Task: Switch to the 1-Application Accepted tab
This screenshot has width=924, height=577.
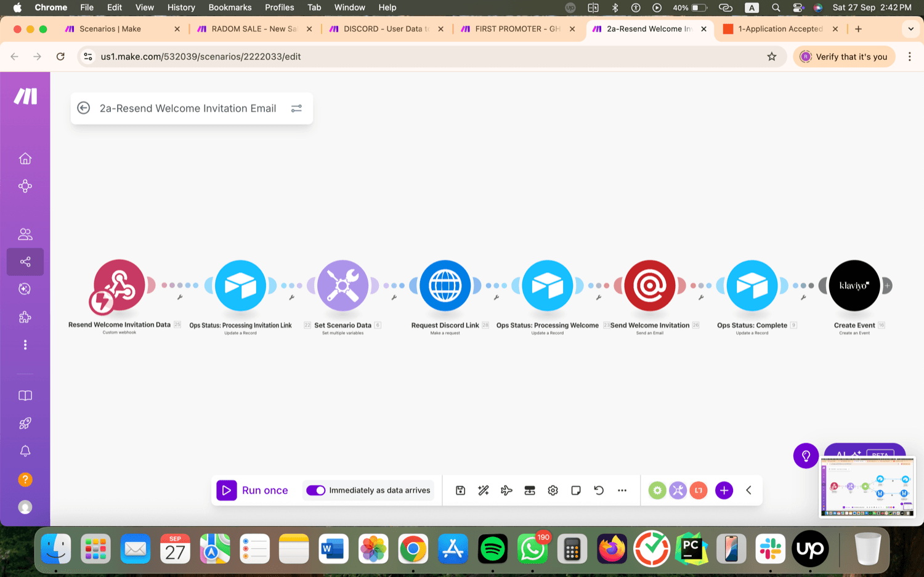Action: pos(780,29)
